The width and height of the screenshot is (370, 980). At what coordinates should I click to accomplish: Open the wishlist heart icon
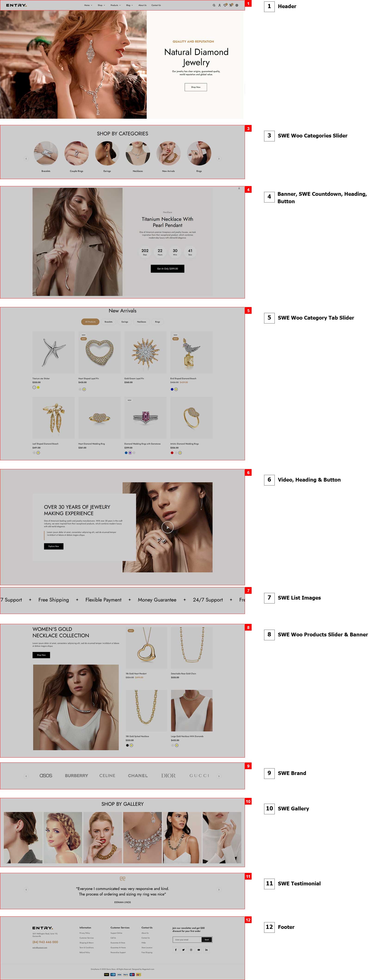coord(225,5)
